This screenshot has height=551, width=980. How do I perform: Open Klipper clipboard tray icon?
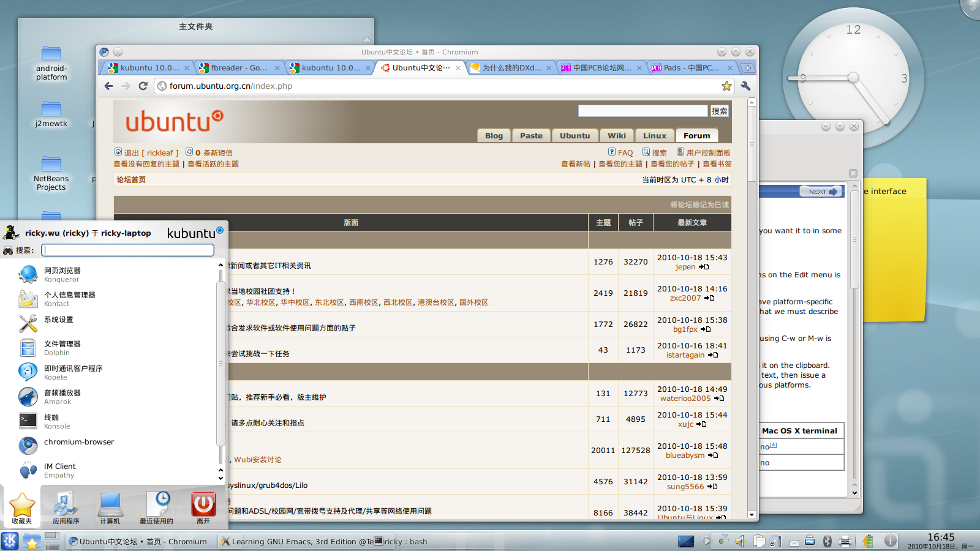tap(758, 541)
